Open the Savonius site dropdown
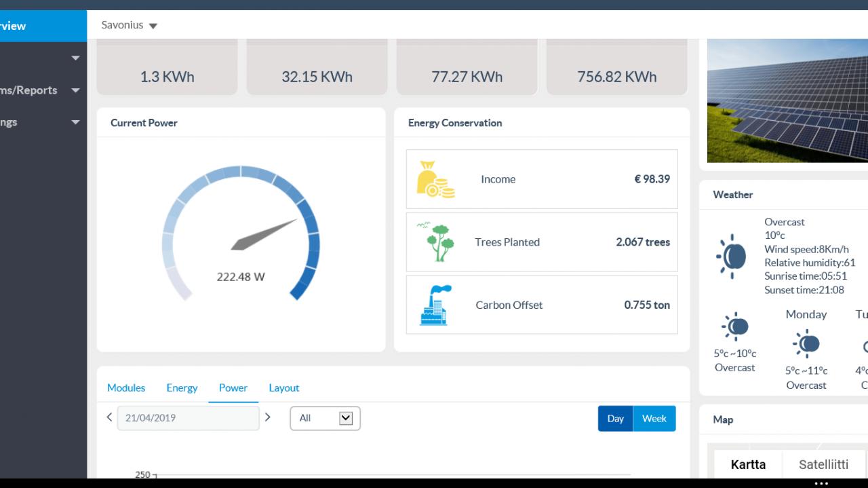 [x=130, y=25]
